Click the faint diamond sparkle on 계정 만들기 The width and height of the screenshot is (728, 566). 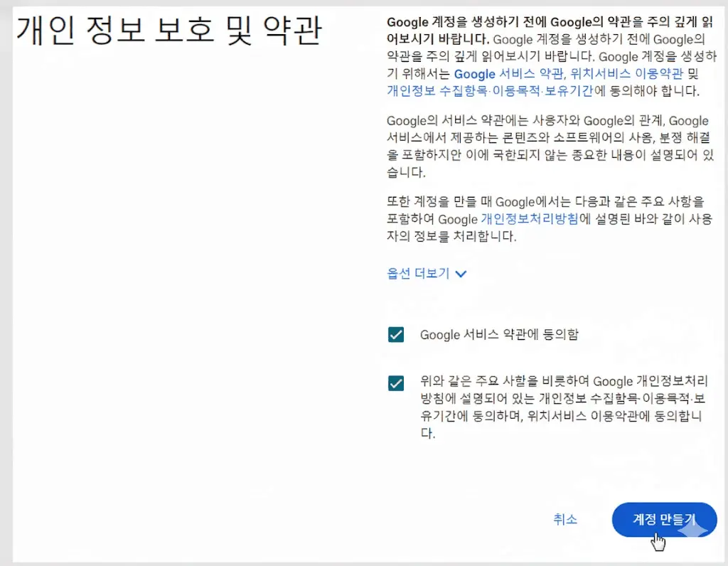(692, 529)
